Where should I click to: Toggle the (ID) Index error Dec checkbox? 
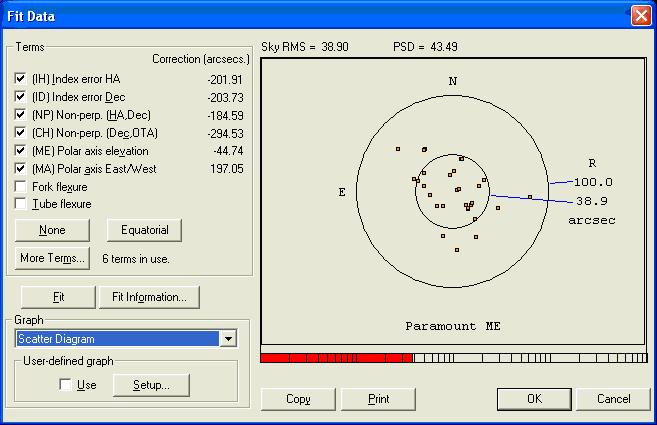point(21,97)
